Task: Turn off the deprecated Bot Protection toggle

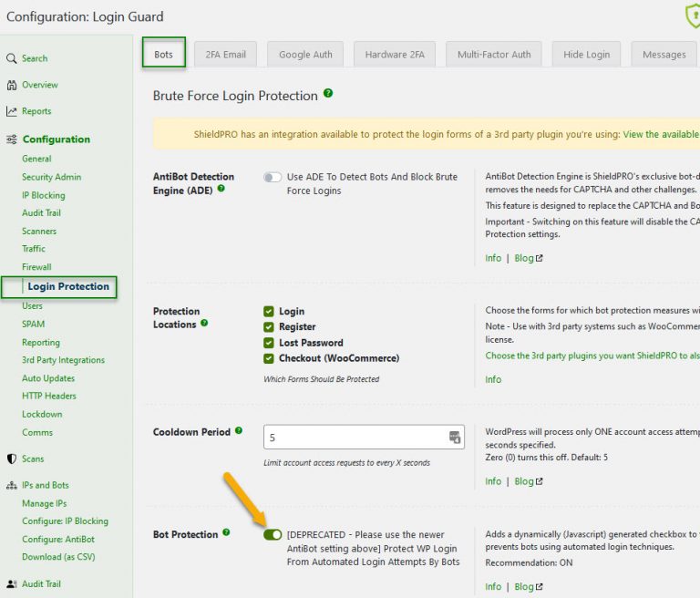Action: 273,534
